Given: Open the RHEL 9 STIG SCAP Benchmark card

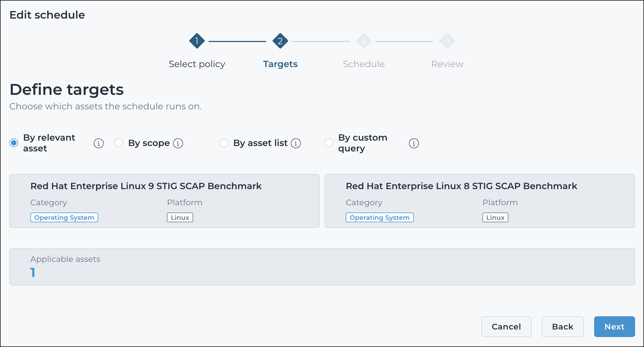Looking at the screenshot, I should pos(165,201).
